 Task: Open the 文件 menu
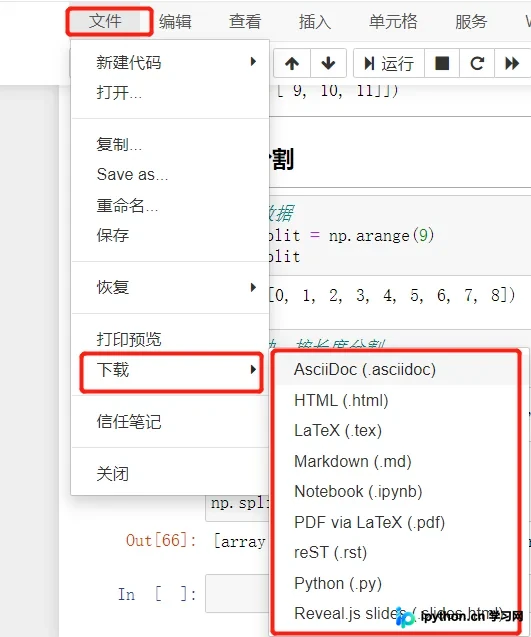(105, 21)
